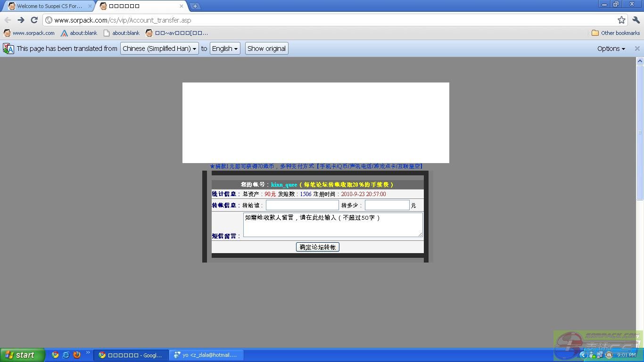The height and width of the screenshot is (362, 644).
Task: Dismiss the translation bar
Action: coord(637,49)
